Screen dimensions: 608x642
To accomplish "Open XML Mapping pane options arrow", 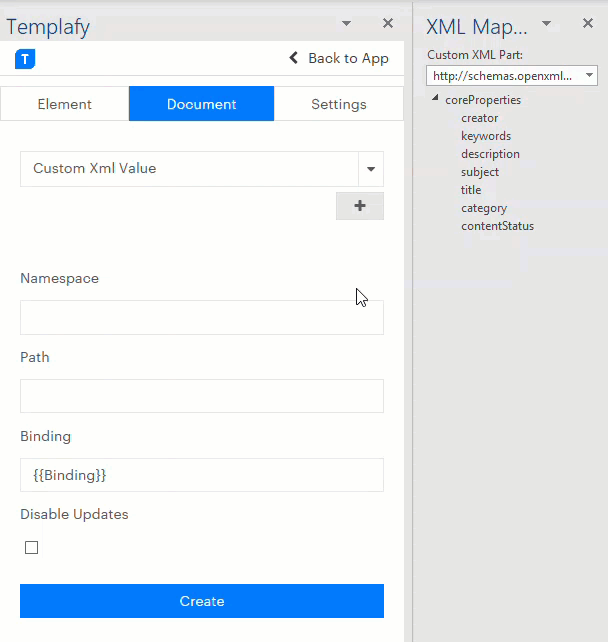I will pyautogui.click(x=547, y=23).
